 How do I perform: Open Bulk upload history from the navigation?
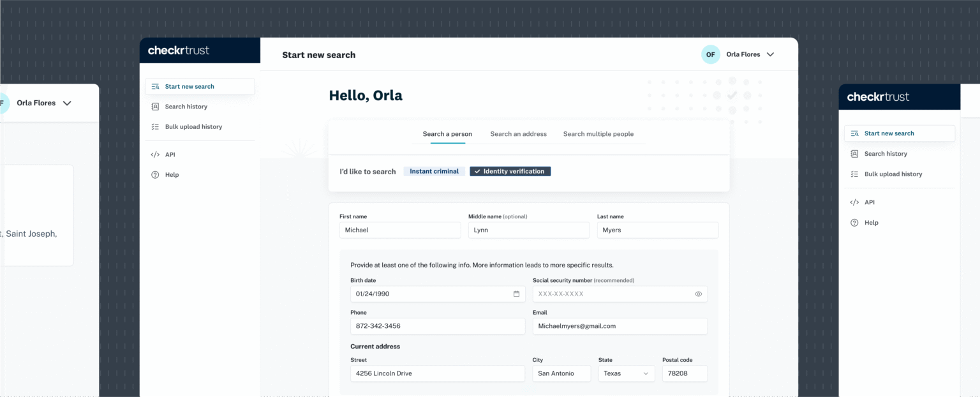click(x=193, y=126)
